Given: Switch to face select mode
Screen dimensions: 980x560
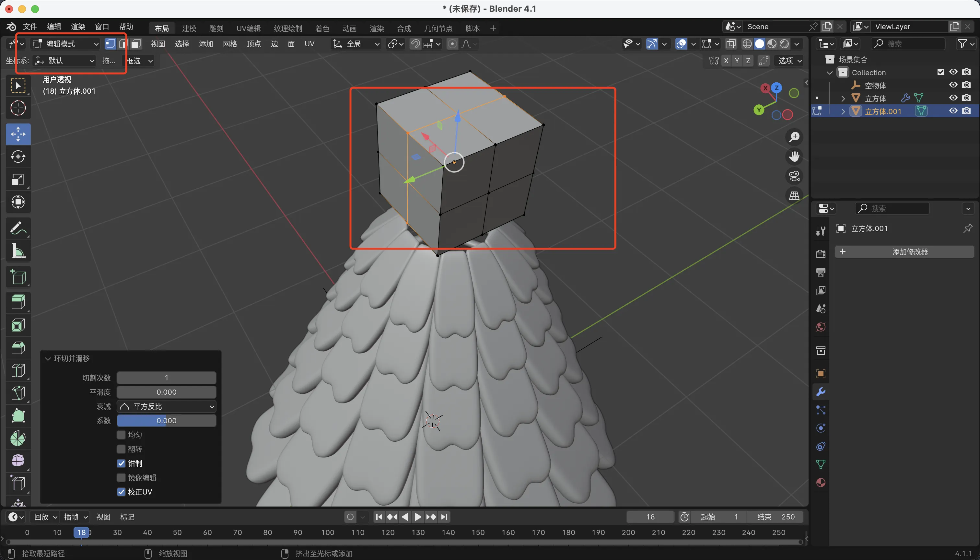Looking at the screenshot, I should 135,44.
